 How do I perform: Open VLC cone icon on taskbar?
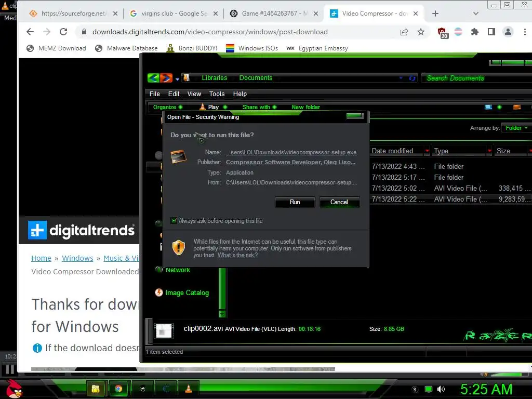click(188, 389)
